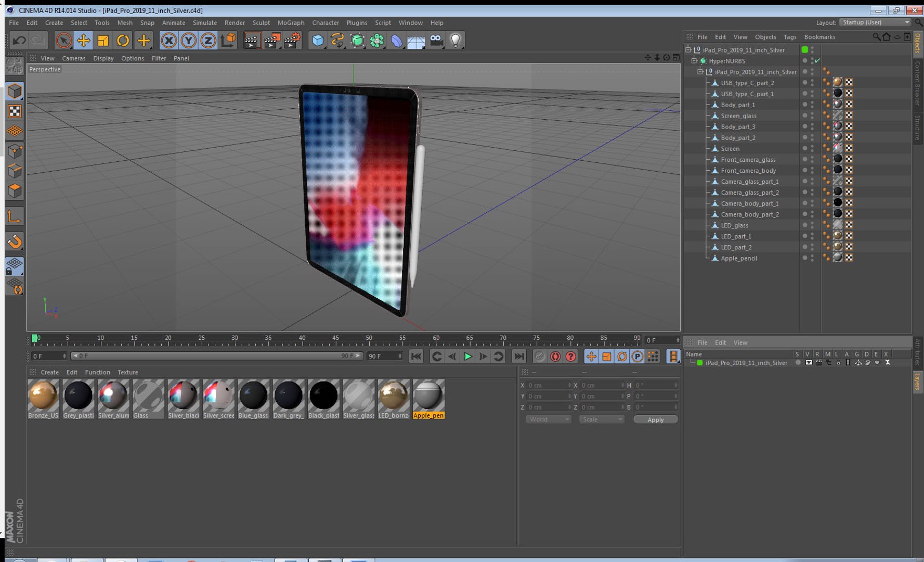Click the Record Active Objects button
Viewport: 924px width, 562px height.
540,356
